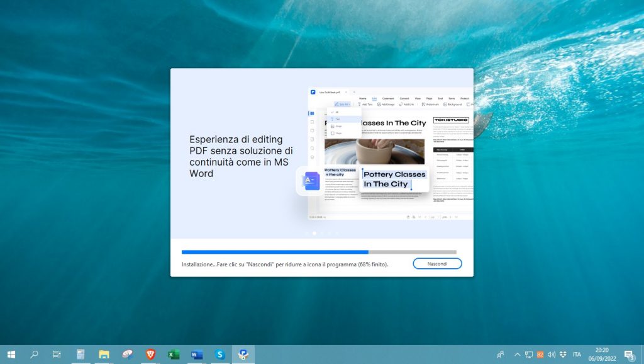The image size is (644, 364).
Task: Click the Nascondi button
Action: [x=437, y=263]
